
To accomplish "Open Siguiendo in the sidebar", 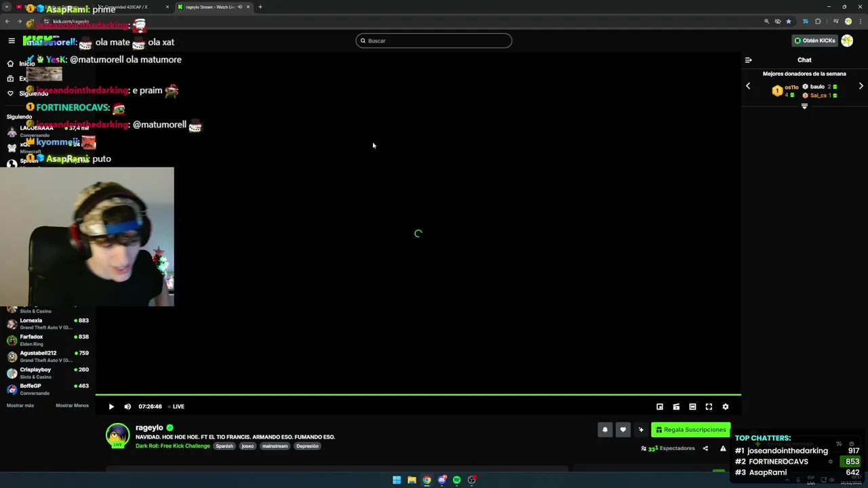I will 27,94.
